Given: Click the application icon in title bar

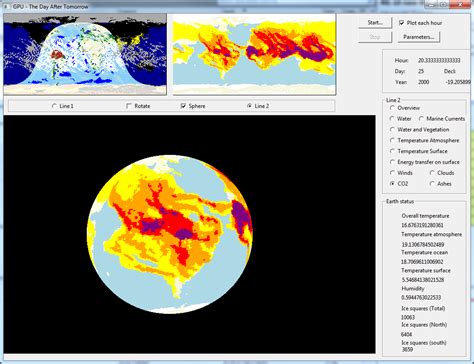Looking at the screenshot, I should 6,6.
